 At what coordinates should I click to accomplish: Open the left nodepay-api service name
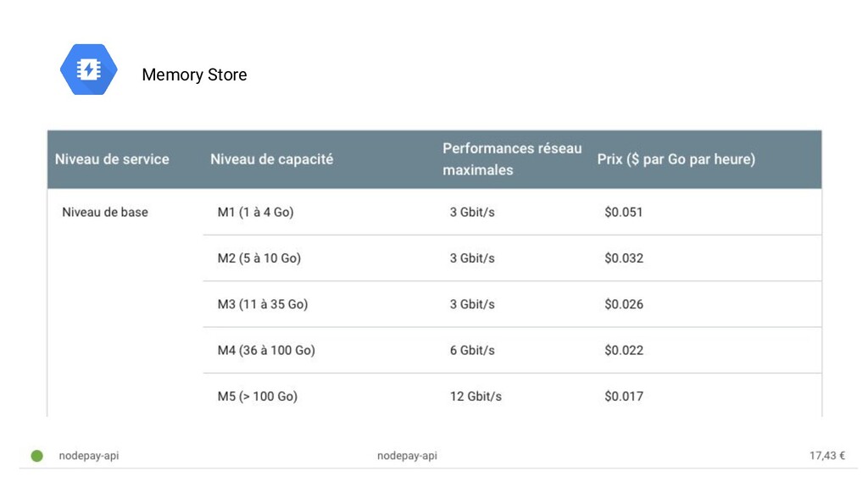point(89,456)
